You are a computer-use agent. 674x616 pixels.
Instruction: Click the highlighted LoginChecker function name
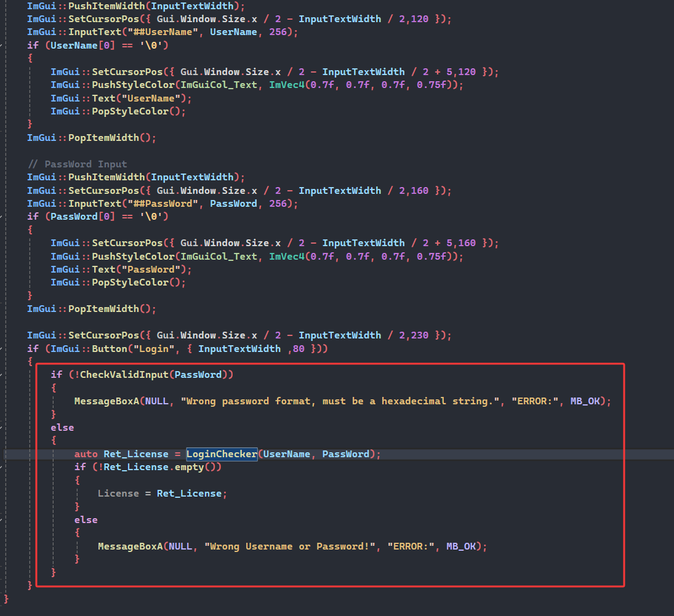tap(222, 454)
